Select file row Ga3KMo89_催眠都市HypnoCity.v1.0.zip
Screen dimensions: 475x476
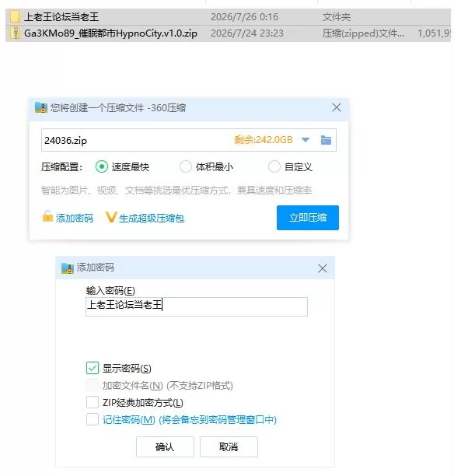tap(228, 33)
